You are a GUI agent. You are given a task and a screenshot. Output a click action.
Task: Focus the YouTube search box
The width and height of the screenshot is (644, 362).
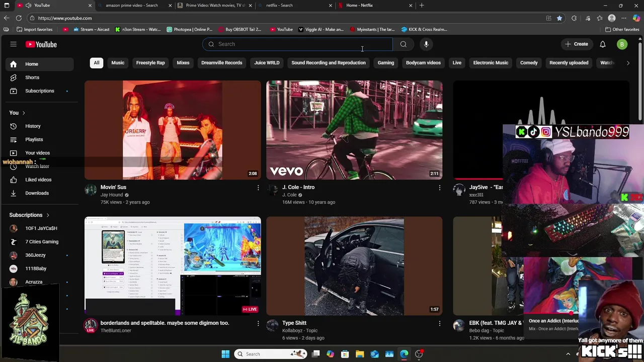coord(297,44)
